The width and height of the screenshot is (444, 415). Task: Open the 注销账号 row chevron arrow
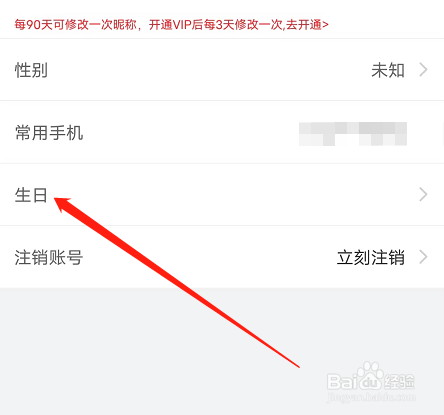[423, 257]
